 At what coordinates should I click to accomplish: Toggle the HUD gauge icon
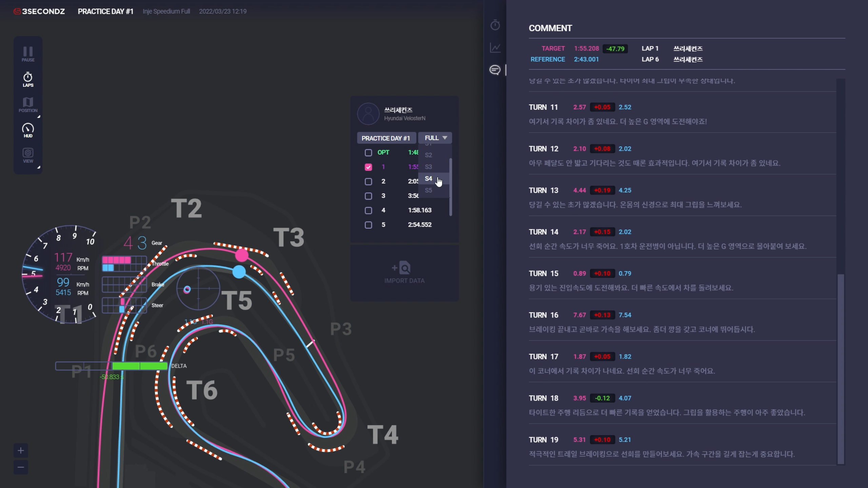pyautogui.click(x=28, y=130)
